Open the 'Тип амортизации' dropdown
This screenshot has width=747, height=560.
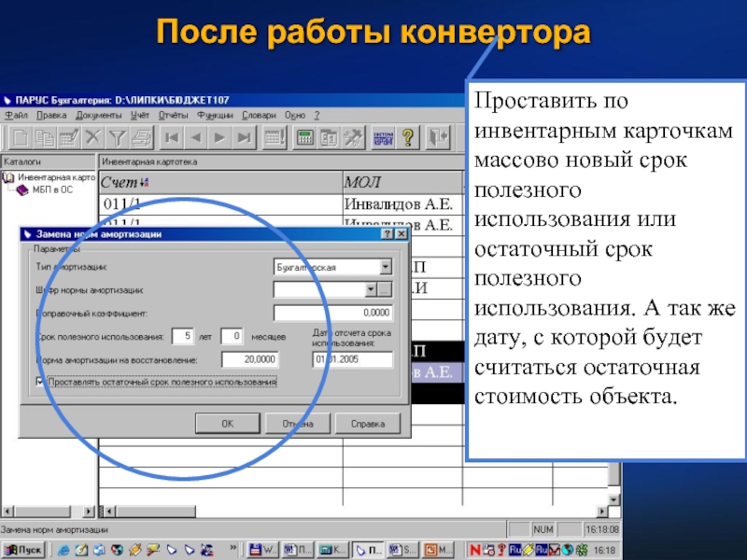pos(386,267)
